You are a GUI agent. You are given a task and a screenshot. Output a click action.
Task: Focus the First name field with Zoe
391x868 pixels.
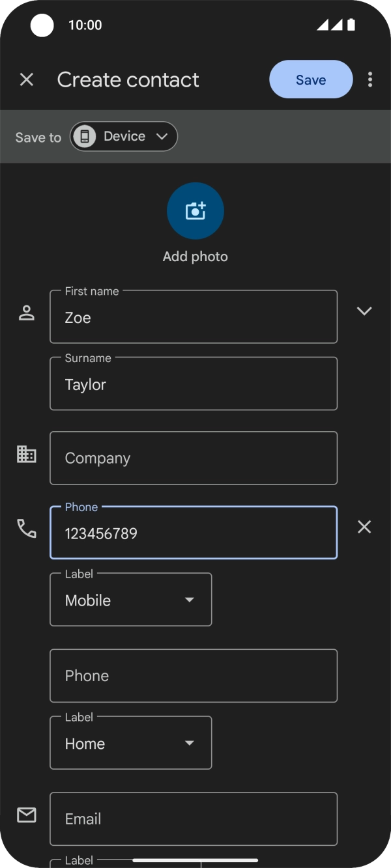pyautogui.click(x=194, y=318)
